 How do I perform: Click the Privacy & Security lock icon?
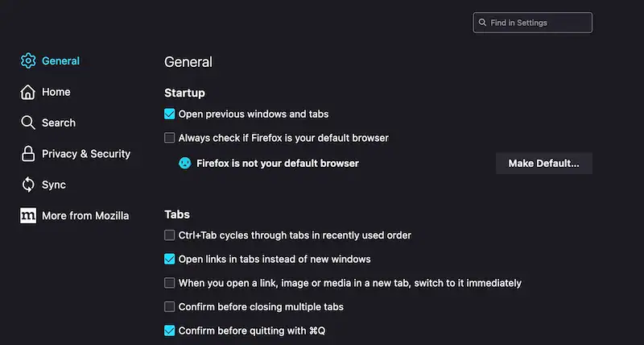(x=28, y=154)
